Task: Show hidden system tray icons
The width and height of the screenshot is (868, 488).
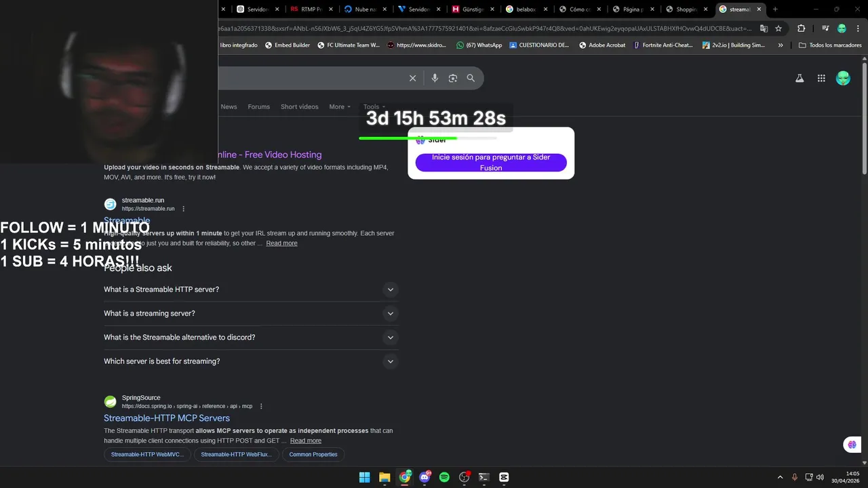Action: pos(780,477)
